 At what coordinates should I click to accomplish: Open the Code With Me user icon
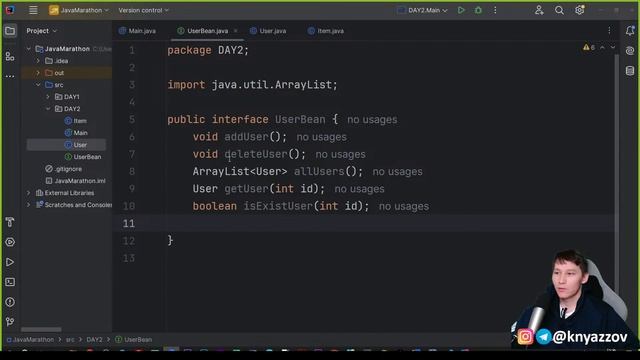tap(539, 10)
